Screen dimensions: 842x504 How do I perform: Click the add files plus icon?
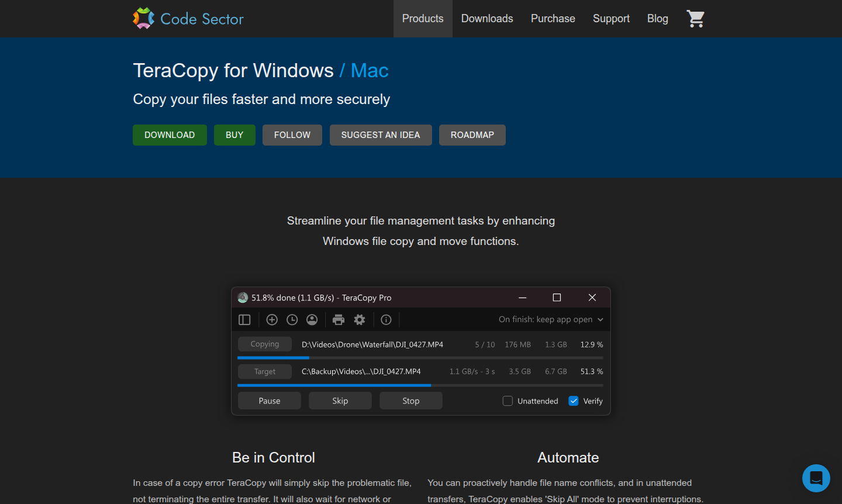(x=272, y=320)
